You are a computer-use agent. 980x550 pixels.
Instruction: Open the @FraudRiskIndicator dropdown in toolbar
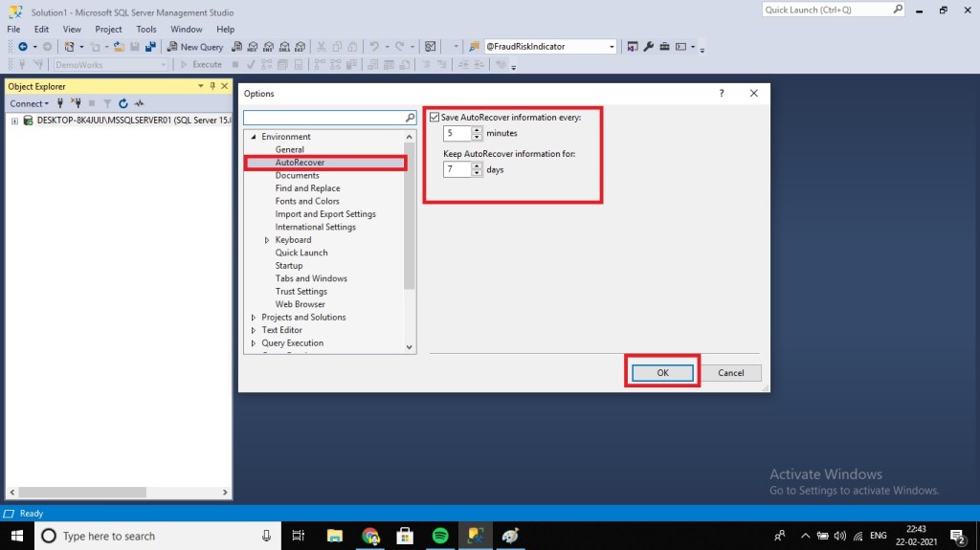coord(612,46)
